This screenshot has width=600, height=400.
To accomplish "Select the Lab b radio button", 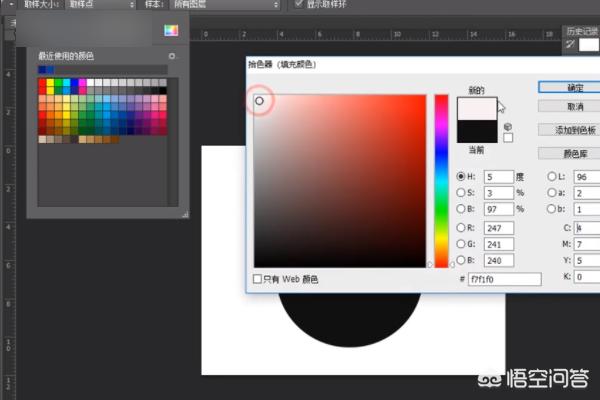I will pyautogui.click(x=551, y=209).
